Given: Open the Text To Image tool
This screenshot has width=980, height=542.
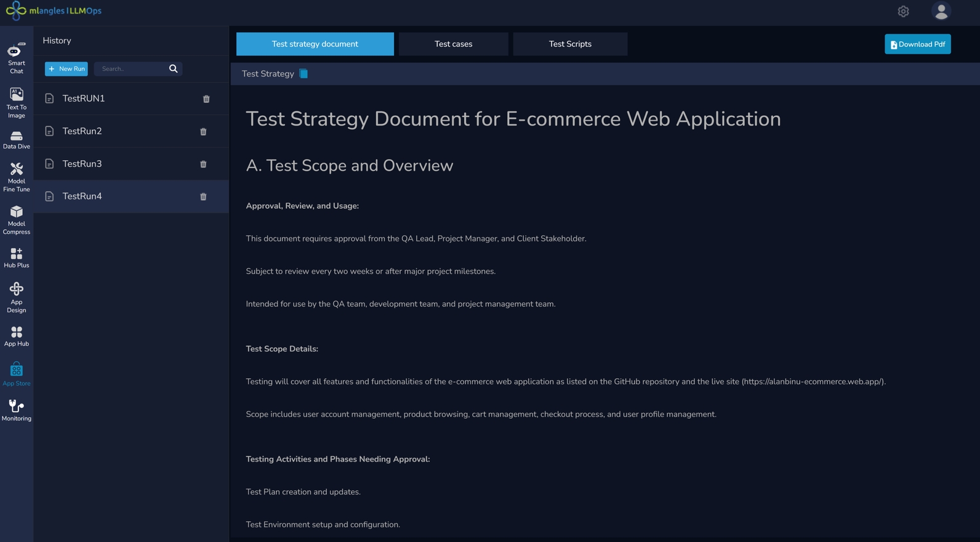Looking at the screenshot, I should pyautogui.click(x=17, y=102).
